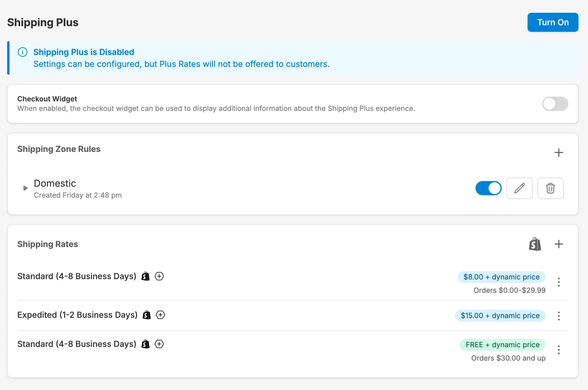The image size is (588, 390).
Task: Click the Domestic zone rule title
Action: click(x=55, y=183)
